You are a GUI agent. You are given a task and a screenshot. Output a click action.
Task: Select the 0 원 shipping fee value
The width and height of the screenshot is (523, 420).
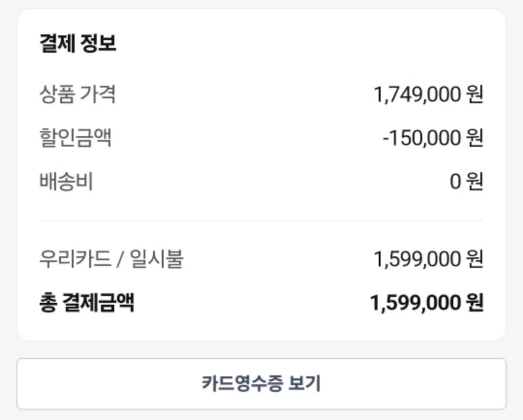pos(467,182)
